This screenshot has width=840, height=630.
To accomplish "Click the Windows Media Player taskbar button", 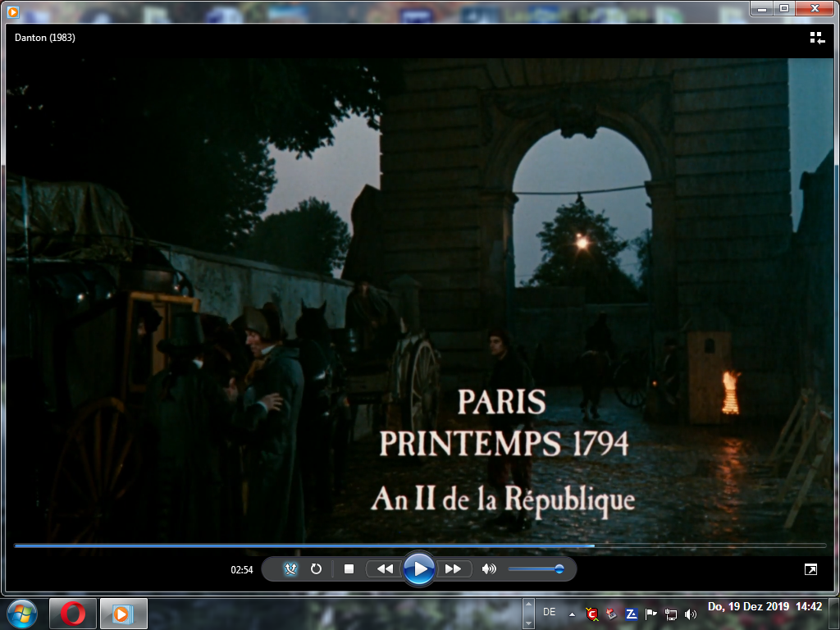I will 123,614.
